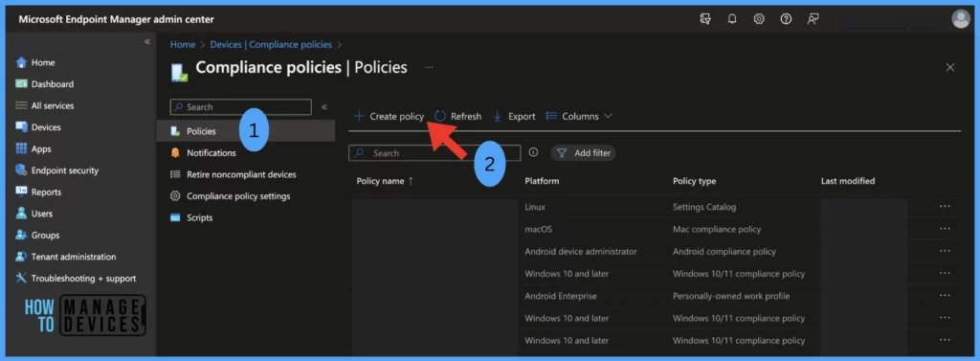Image resolution: width=980 pixels, height=361 pixels.
Task: Click Personally-owned work profile cell
Action: pos(731,296)
